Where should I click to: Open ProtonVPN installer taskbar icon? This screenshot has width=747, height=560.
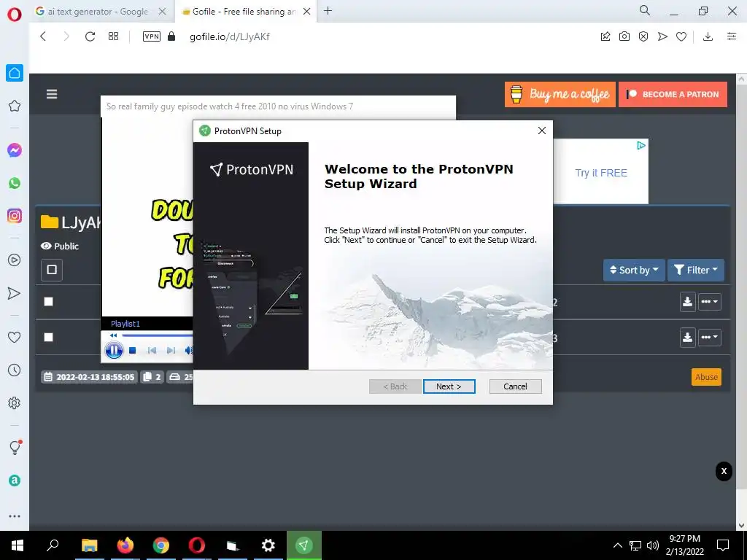pos(304,545)
